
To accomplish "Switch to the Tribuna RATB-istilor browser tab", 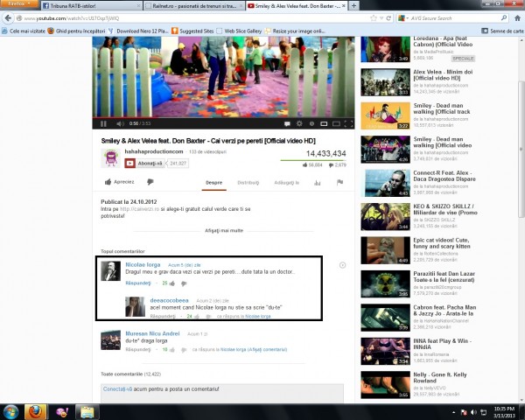I will click(91, 6).
